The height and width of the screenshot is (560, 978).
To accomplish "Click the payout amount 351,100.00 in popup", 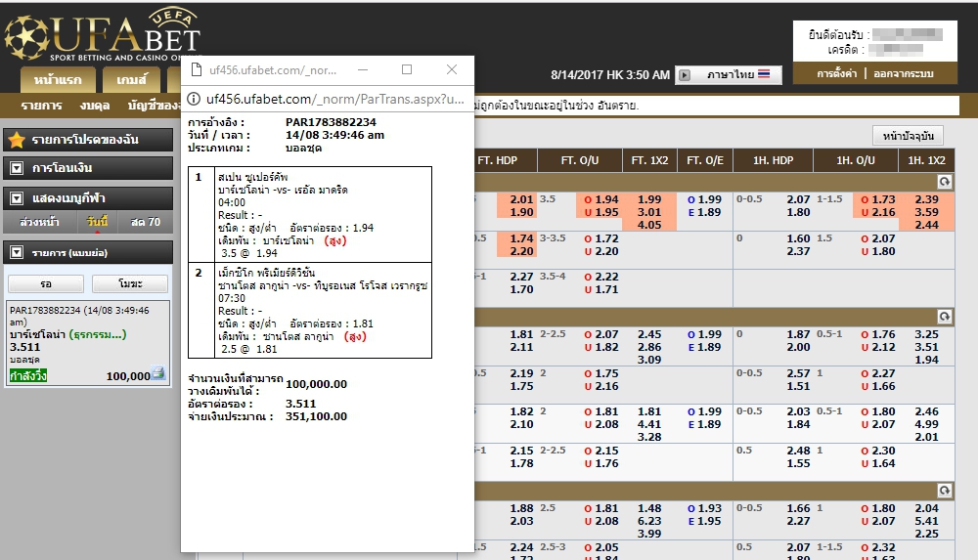I will [x=316, y=416].
